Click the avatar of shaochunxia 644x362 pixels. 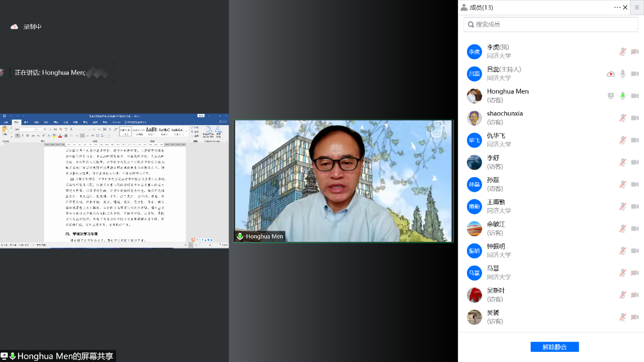click(474, 118)
